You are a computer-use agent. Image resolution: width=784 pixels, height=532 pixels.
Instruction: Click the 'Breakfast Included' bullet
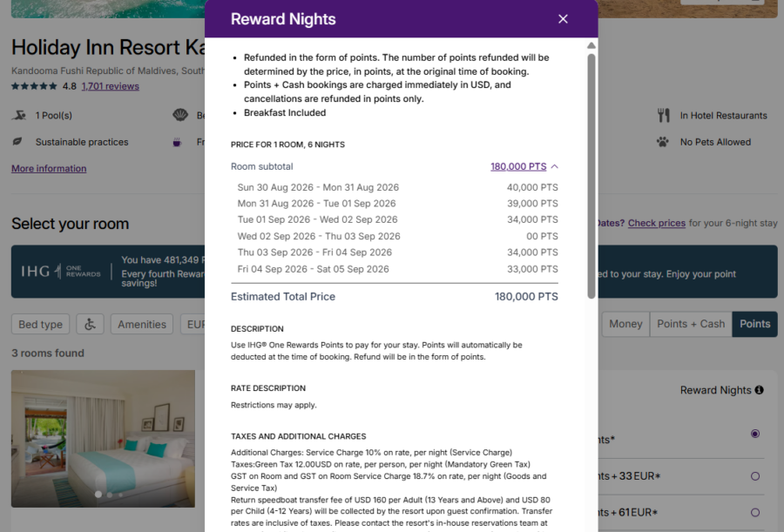point(285,113)
